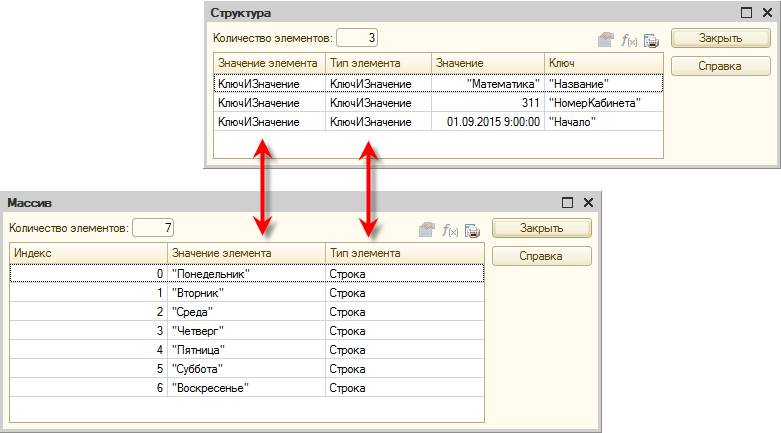Click the Строка type cell in the "Воскресенье" row
The height and width of the screenshot is (433, 781).
pyautogui.click(x=404, y=387)
